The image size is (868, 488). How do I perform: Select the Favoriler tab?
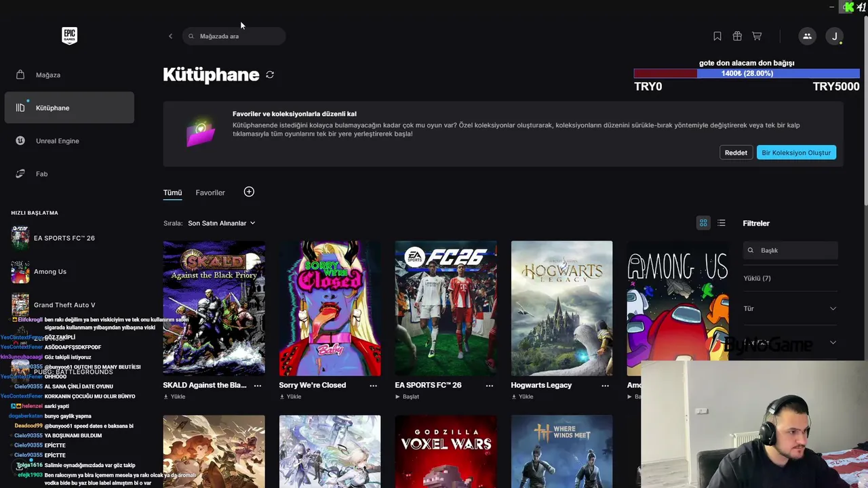[x=210, y=192]
